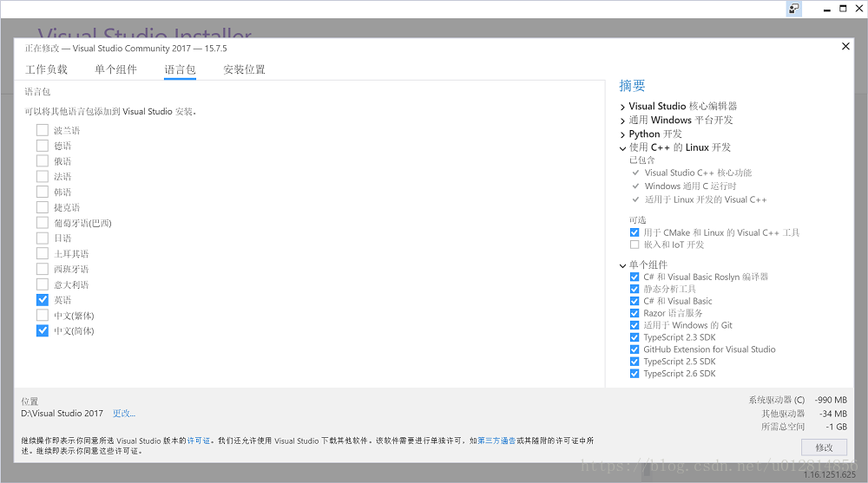Tick 葡萄牙语(巴西) language pack
The image size is (868, 483).
click(x=42, y=223)
